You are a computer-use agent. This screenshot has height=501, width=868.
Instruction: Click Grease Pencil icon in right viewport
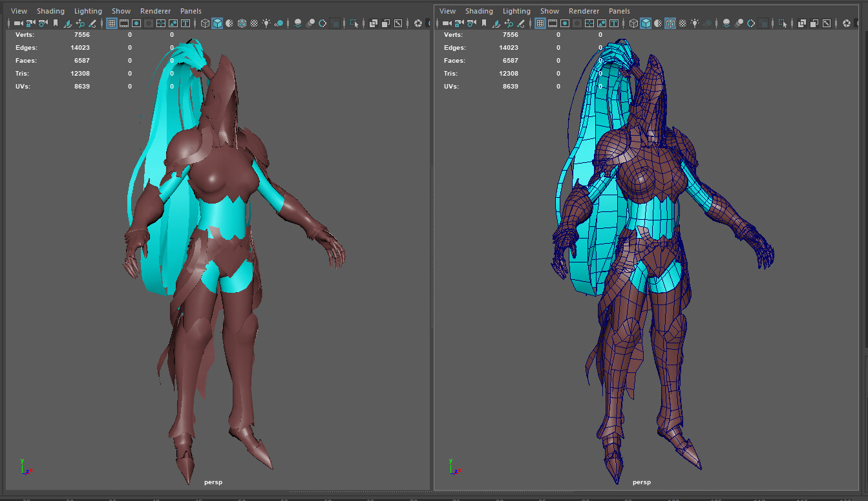click(x=521, y=23)
